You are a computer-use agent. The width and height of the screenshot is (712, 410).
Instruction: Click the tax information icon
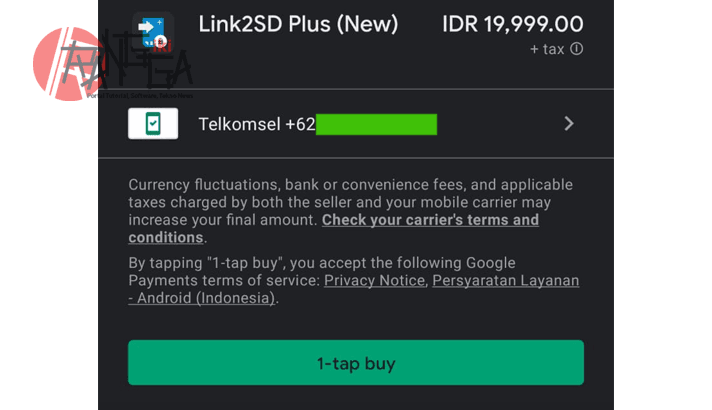click(577, 49)
